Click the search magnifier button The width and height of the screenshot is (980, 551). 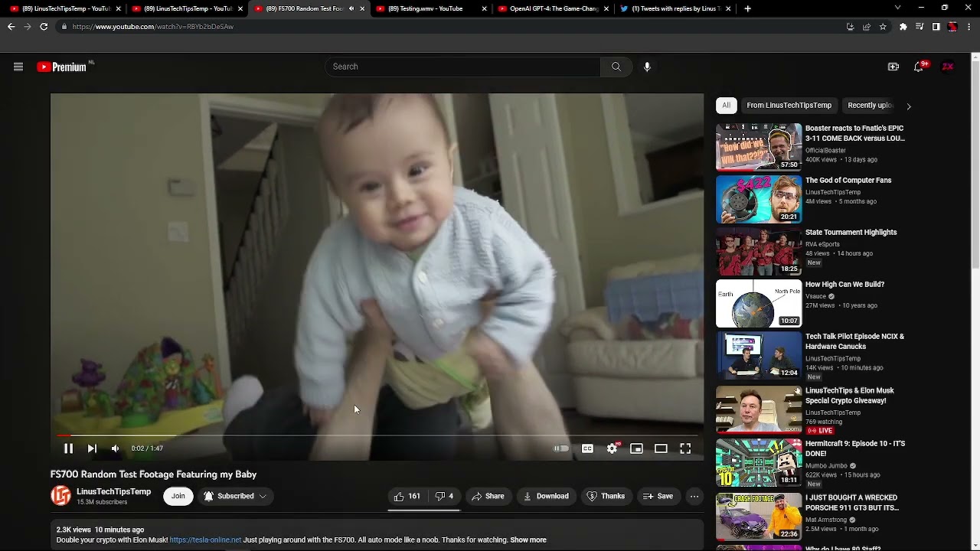(x=616, y=67)
